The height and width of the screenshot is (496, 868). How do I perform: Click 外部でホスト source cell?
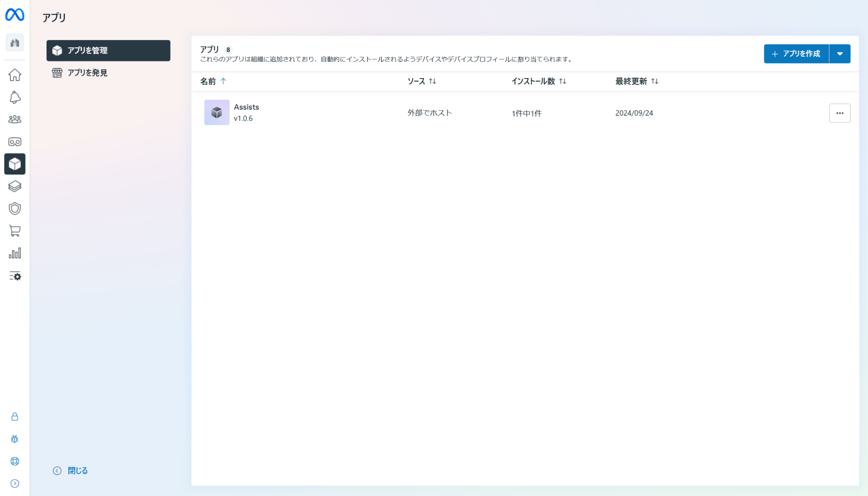pyautogui.click(x=430, y=113)
